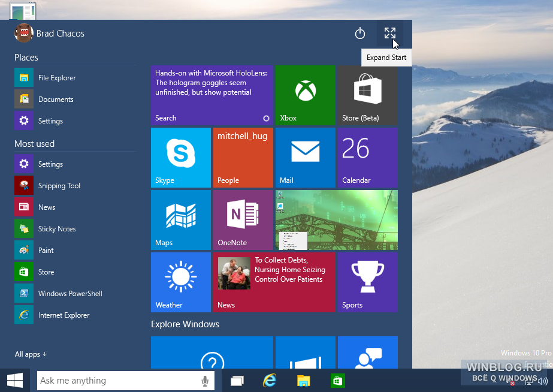The height and width of the screenshot is (392, 553).
Task: Open Settings under Most used
Action: (75, 164)
